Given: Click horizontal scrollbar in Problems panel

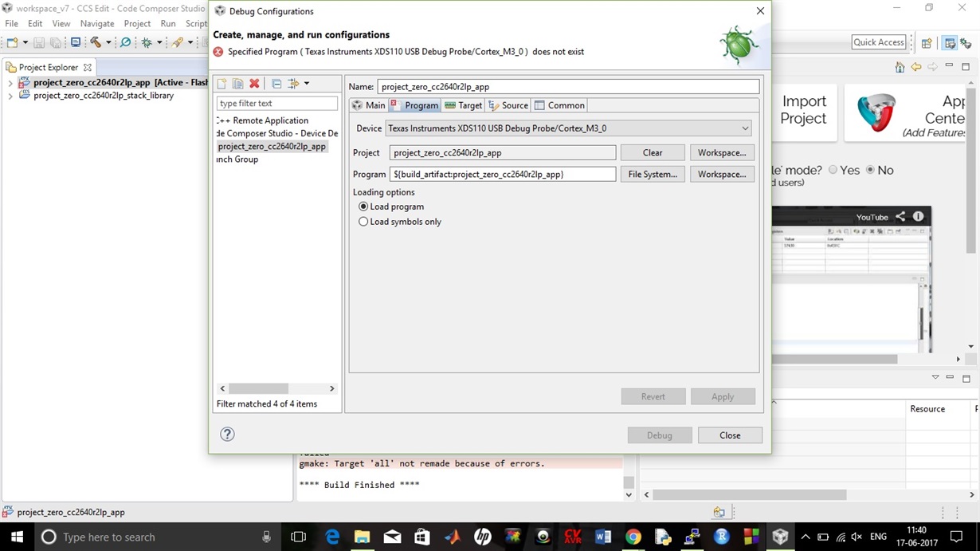Looking at the screenshot, I should click(x=749, y=495).
